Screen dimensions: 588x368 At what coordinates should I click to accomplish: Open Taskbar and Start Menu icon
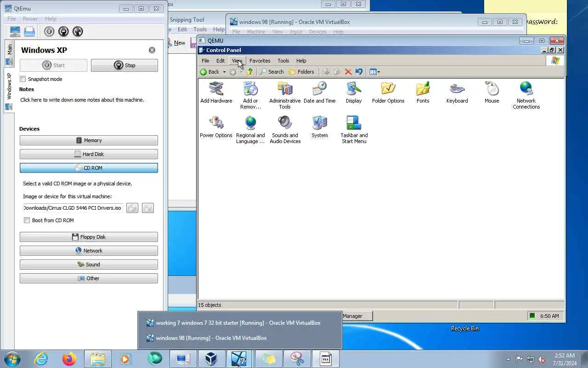pos(354,129)
